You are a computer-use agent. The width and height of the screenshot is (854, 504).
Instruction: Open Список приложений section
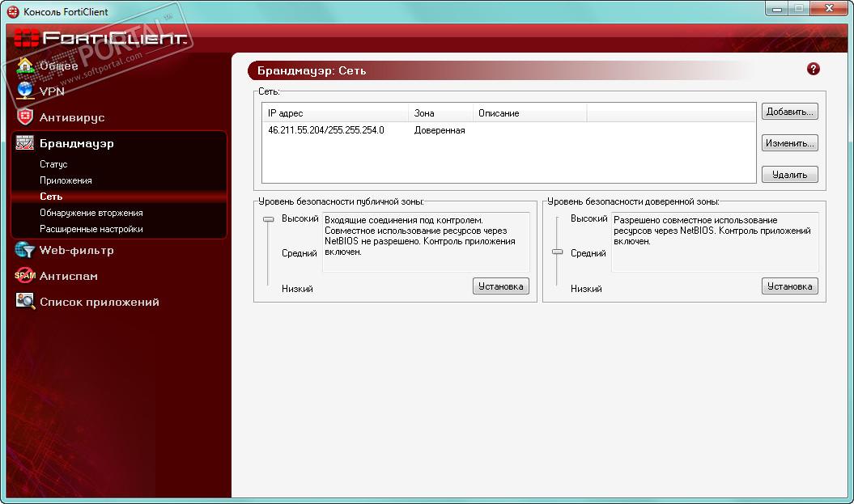point(100,302)
